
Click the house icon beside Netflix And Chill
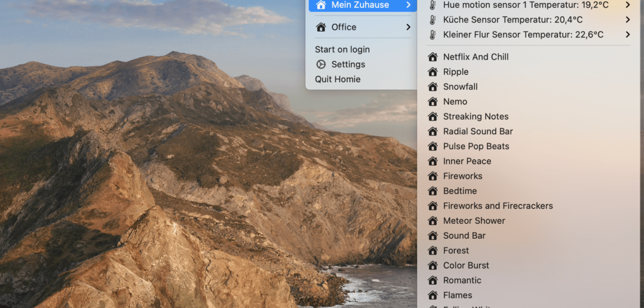tap(433, 57)
